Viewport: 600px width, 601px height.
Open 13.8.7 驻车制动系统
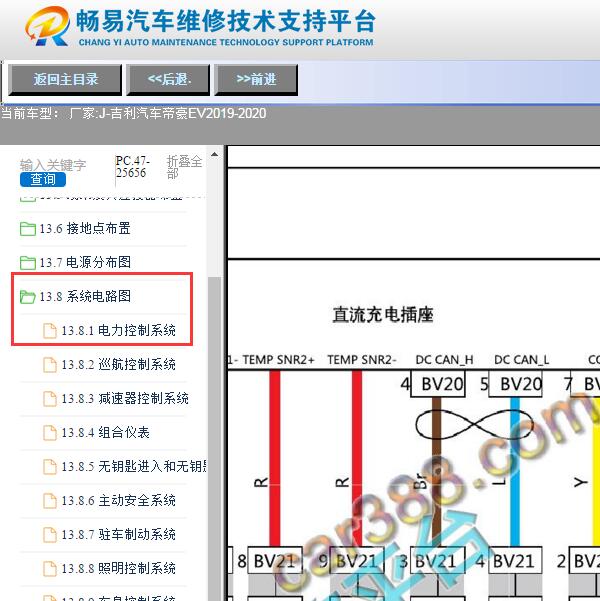point(118,534)
